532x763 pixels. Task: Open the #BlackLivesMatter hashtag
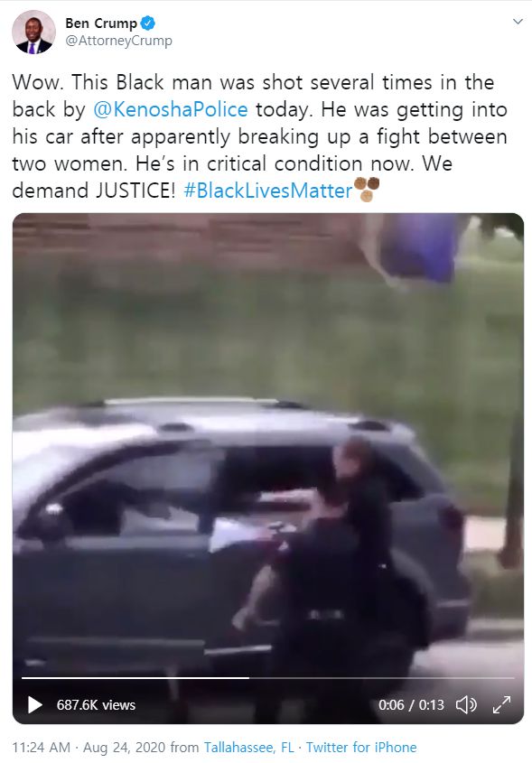(267, 191)
